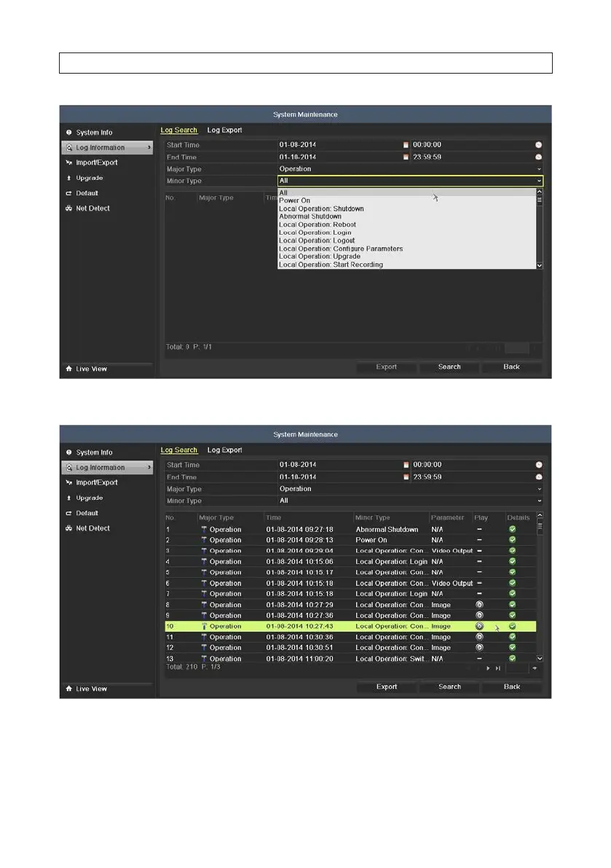Click Export button in upper screenshot
Image resolution: width=611 pixels, height=868 pixels.
tap(387, 367)
